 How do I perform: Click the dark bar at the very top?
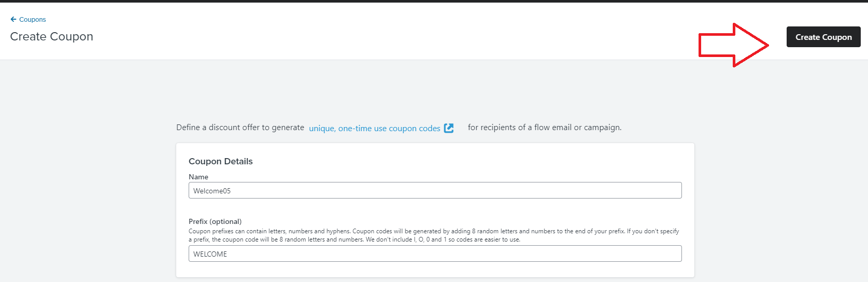click(x=434, y=1)
